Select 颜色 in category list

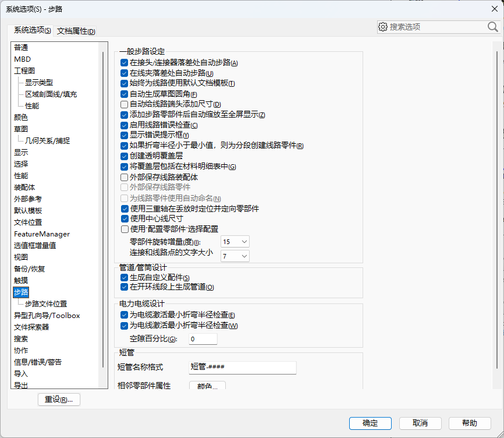click(21, 118)
